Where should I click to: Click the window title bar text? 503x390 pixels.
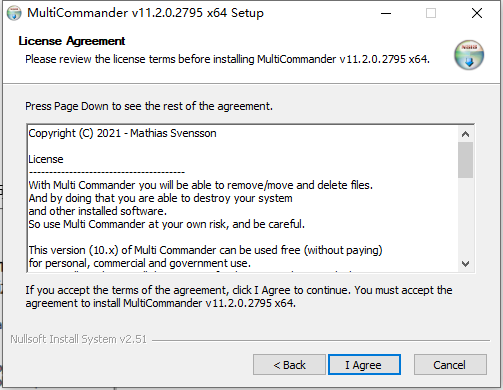pos(145,13)
